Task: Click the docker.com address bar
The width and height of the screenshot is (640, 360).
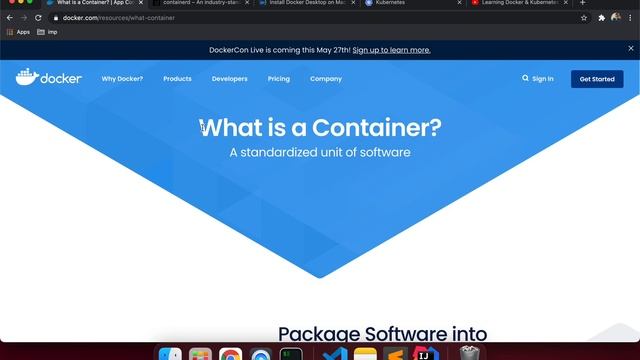Action: (318, 18)
